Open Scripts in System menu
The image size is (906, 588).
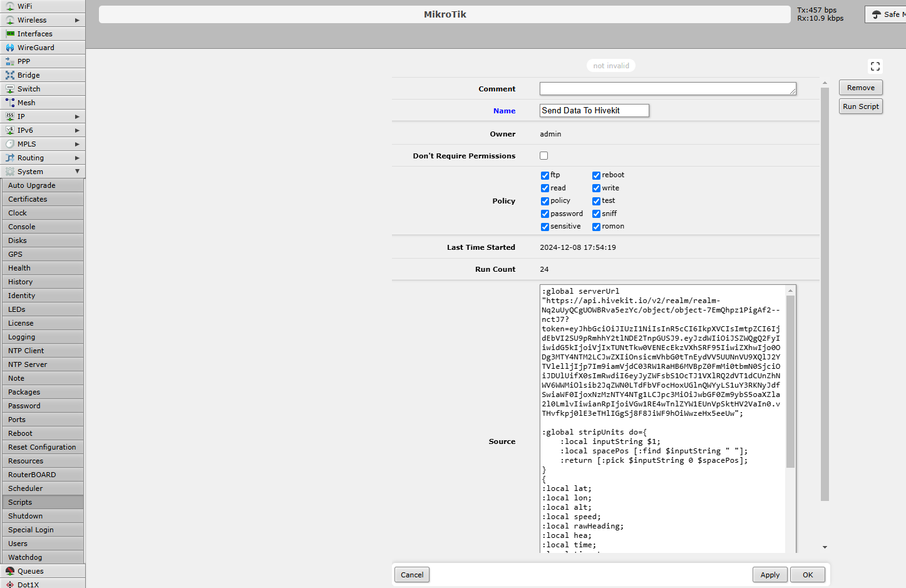43,502
